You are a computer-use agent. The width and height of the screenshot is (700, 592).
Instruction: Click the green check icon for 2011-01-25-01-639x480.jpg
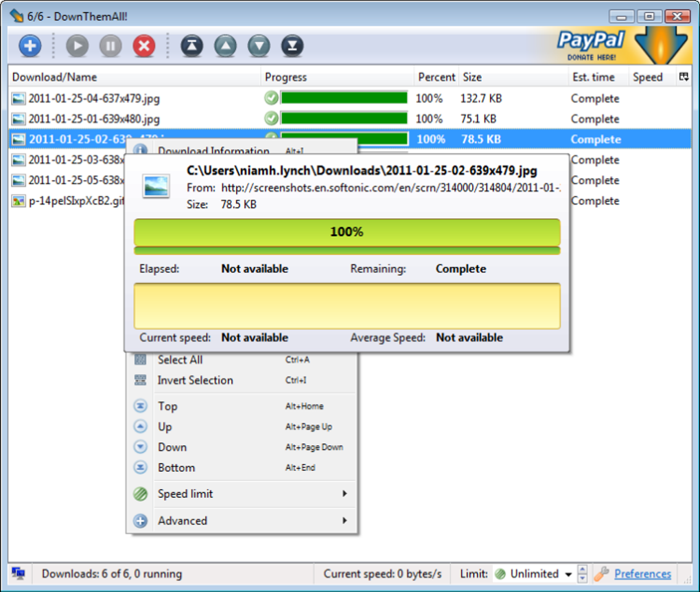pyautogui.click(x=271, y=118)
